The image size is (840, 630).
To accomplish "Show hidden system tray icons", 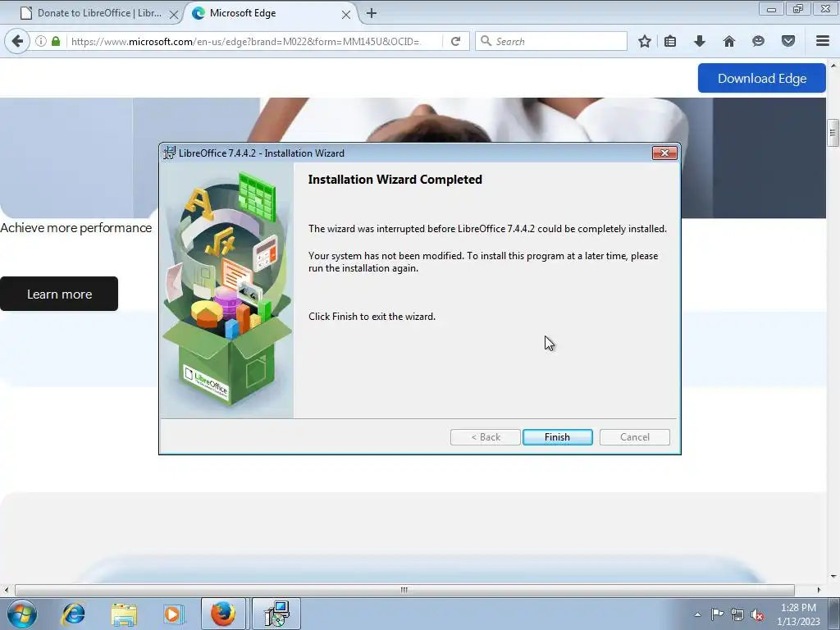I will click(697, 614).
